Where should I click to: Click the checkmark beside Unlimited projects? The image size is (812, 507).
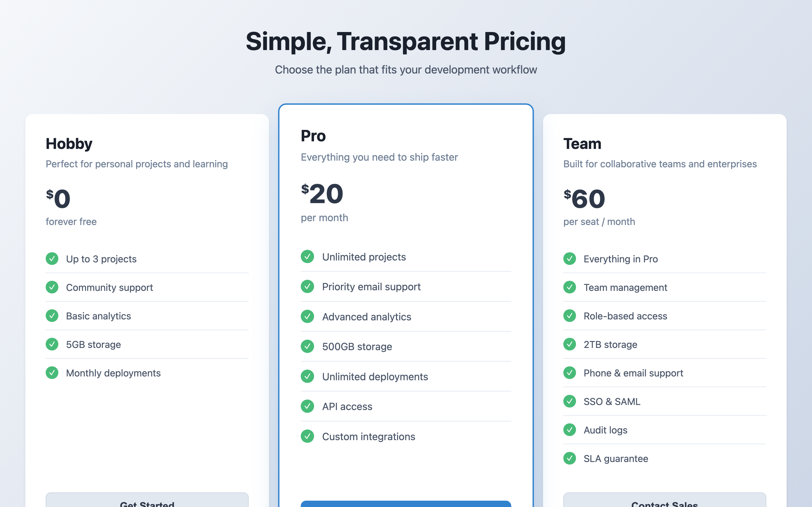[307, 257]
